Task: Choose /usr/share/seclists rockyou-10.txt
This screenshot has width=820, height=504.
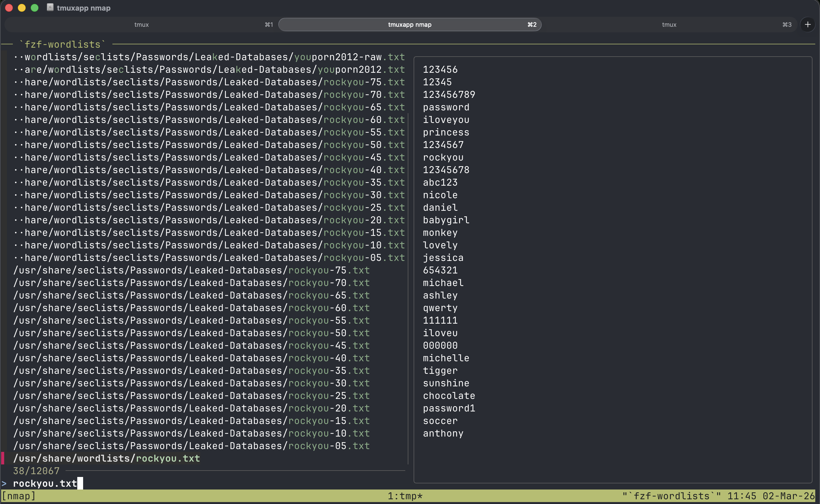Action: pos(191,434)
